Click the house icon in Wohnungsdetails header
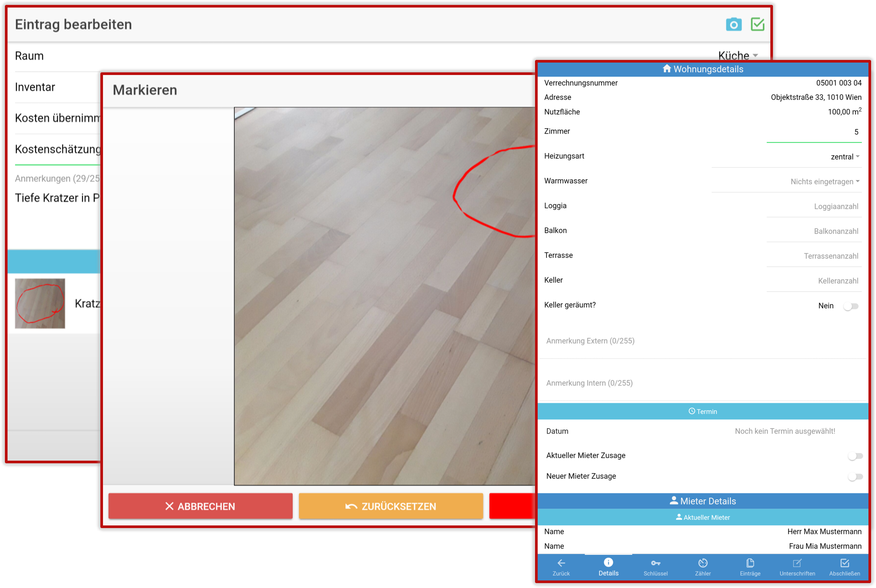This screenshot has height=588, width=876. click(666, 69)
